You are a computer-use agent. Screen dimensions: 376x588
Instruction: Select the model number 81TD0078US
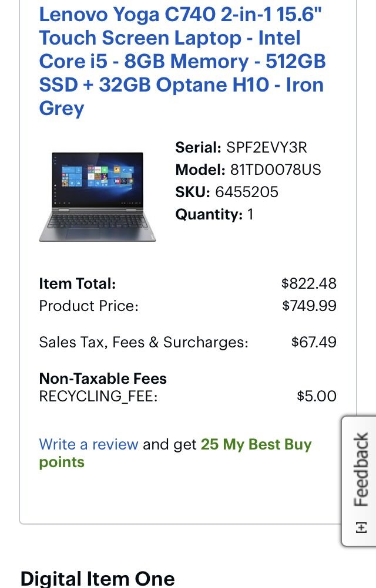click(276, 170)
